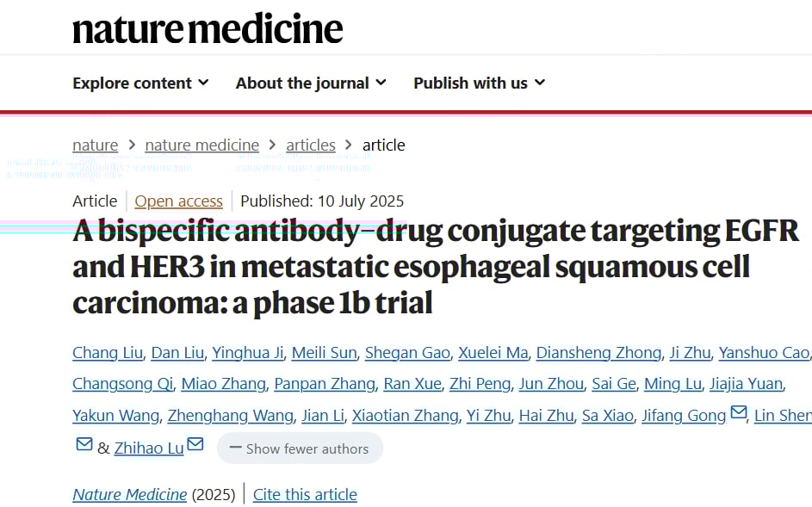Click author Xiaotian Zhang's name
Viewport: 812px width, 507px height.
405,416
